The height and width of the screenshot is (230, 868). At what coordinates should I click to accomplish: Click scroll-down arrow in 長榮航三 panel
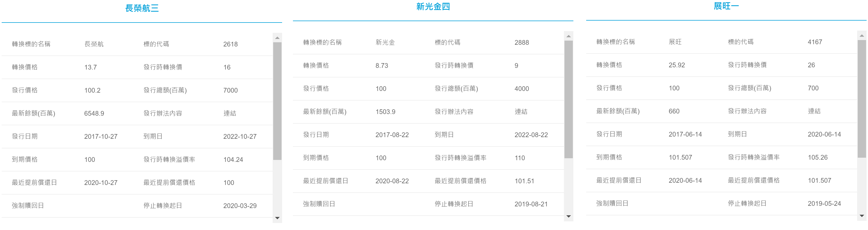pyautogui.click(x=277, y=218)
